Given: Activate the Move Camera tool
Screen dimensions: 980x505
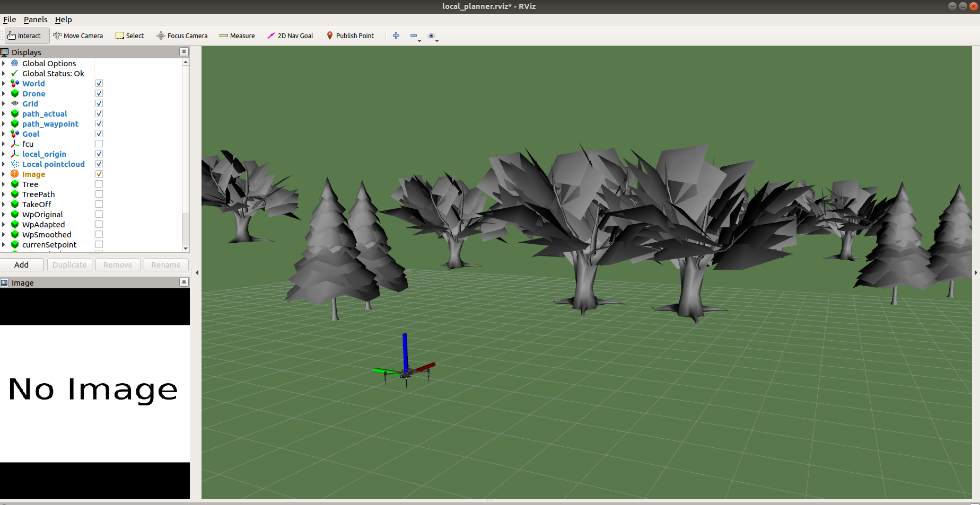Looking at the screenshot, I should pyautogui.click(x=78, y=36).
